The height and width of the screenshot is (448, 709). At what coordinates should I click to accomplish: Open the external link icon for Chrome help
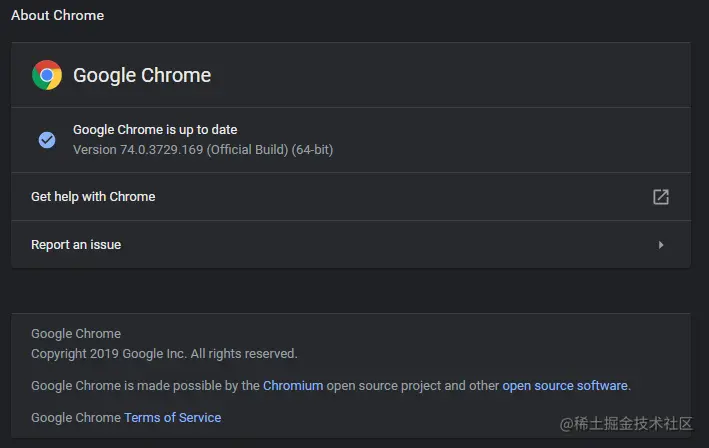click(660, 197)
